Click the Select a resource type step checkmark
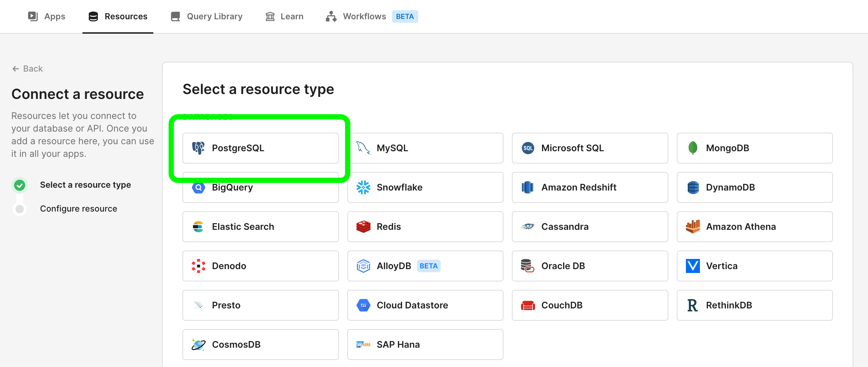Image resolution: width=868 pixels, height=367 pixels. tap(20, 185)
